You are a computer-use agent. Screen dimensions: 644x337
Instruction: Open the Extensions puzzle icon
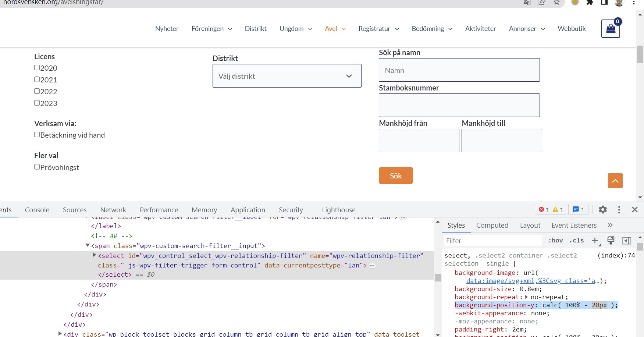point(590,2)
